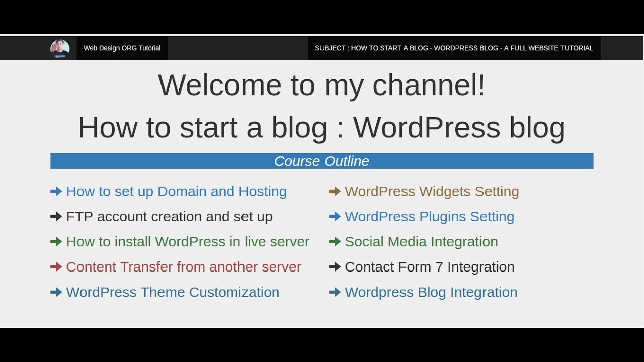Click the green arrow beside Social Media Integration

(x=335, y=242)
